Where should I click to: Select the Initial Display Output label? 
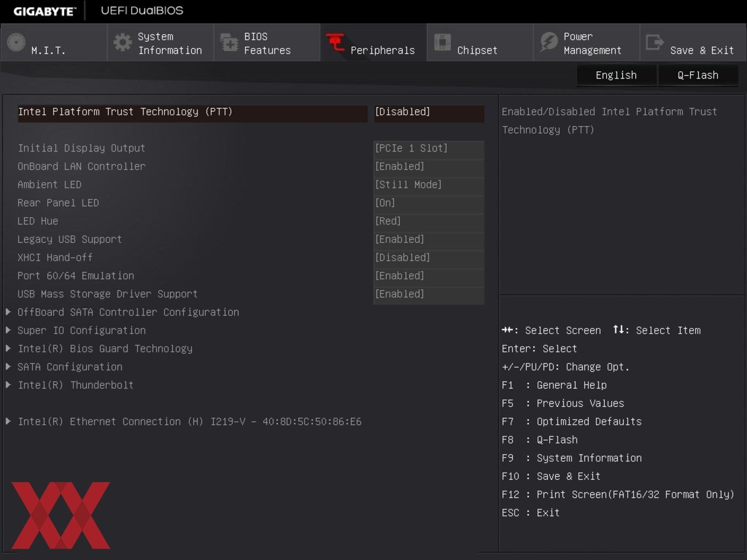81,148
